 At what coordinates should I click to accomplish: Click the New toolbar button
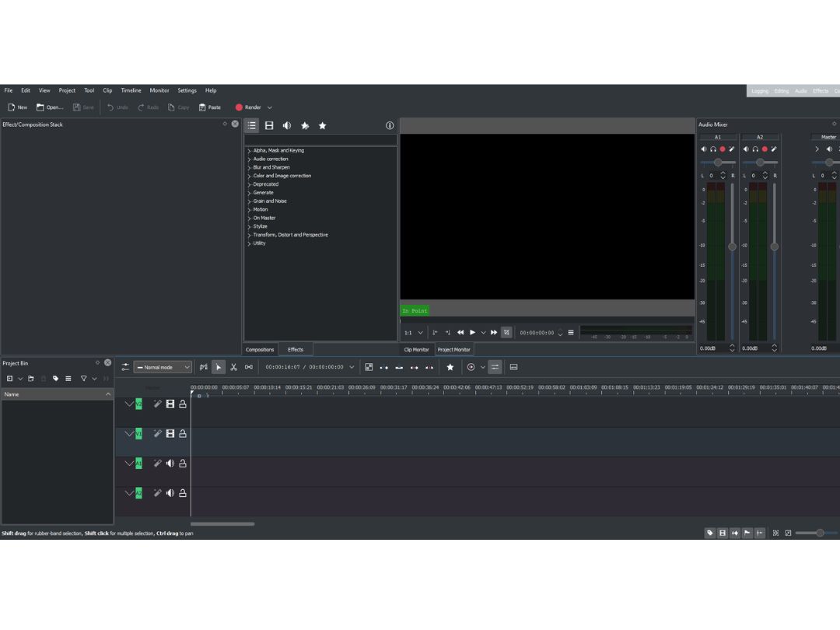pyautogui.click(x=17, y=107)
